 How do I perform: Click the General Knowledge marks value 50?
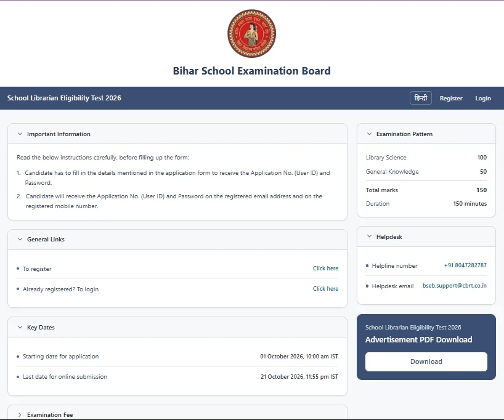click(484, 172)
